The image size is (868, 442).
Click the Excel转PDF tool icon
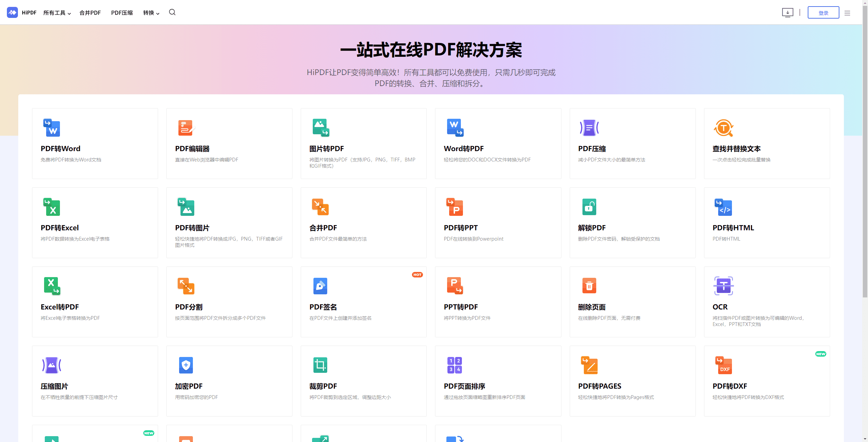(x=52, y=286)
